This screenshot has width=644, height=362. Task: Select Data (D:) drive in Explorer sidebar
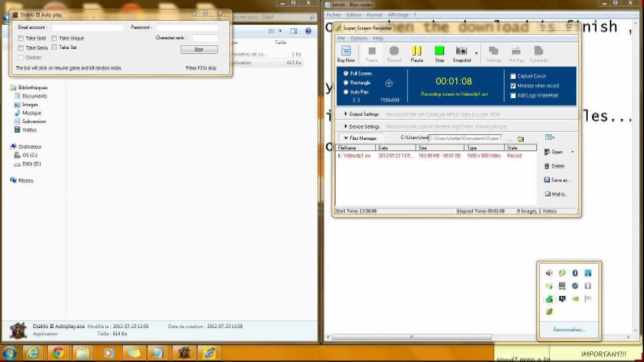(x=28, y=163)
